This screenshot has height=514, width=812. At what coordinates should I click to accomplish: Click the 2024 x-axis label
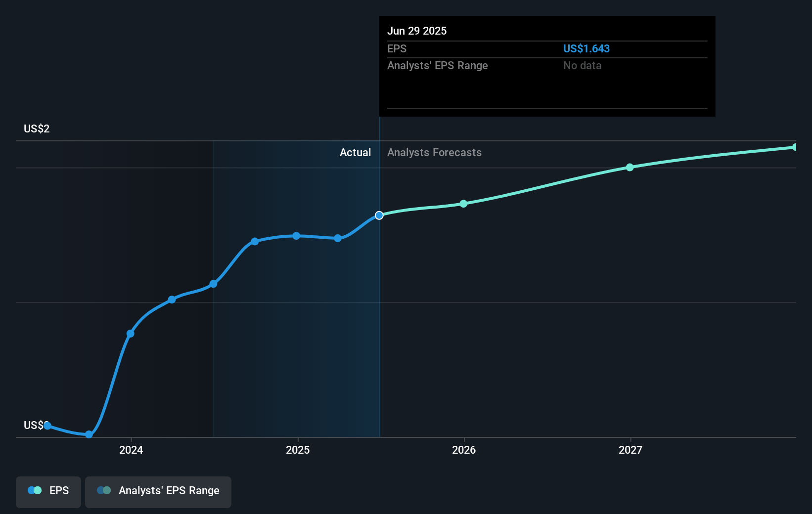(x=131, y=450)
